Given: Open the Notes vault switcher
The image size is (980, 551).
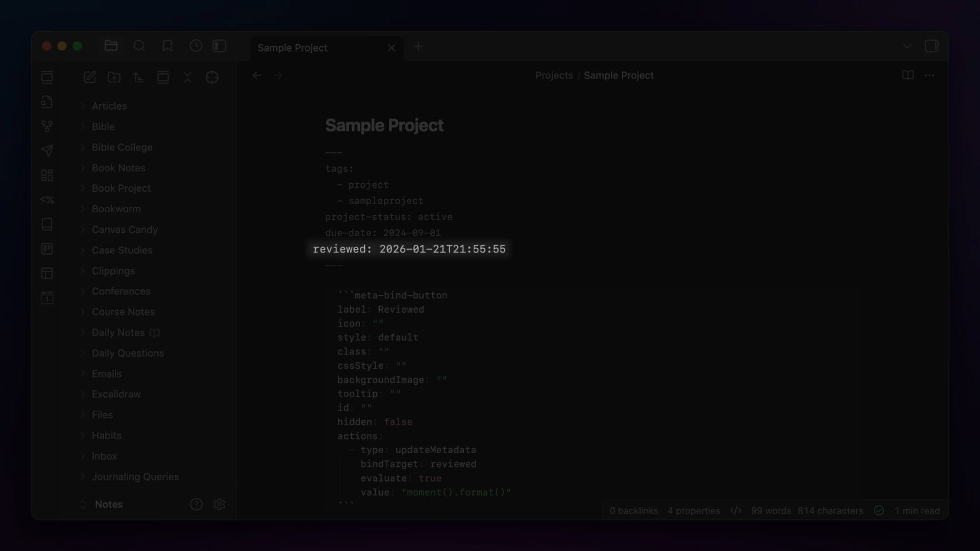Looking at the screenshot, I should click(x=108, y=504).
